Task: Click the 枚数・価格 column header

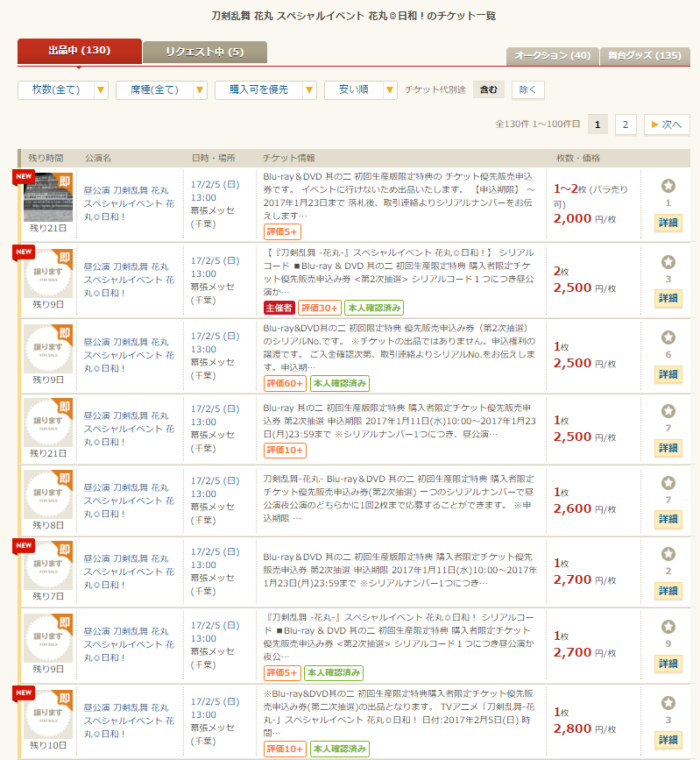Action: pyautogui.click(x=578, y=158)
